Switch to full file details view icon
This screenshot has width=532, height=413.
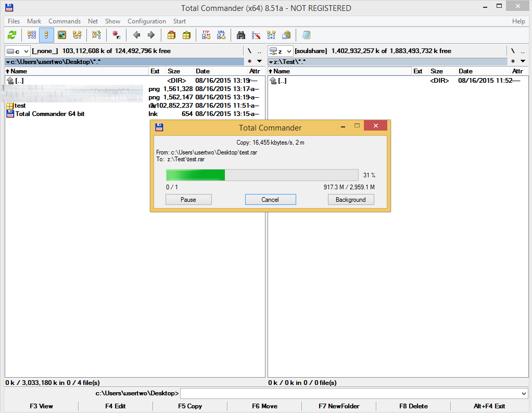46,35
